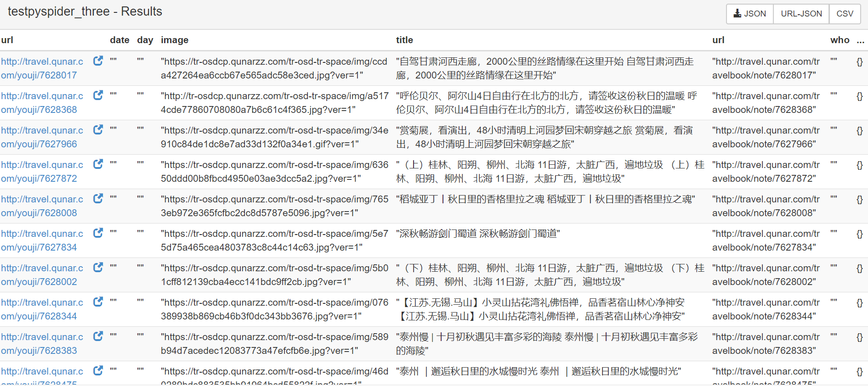
Task: Open external link icon for youji/7628344
Action: [98, 302]
